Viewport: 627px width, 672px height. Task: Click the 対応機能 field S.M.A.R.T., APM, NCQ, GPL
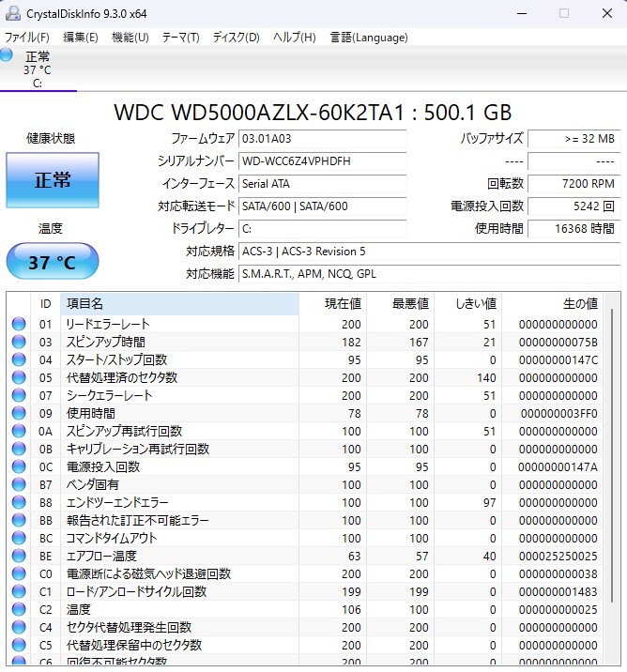coord(430,274)
